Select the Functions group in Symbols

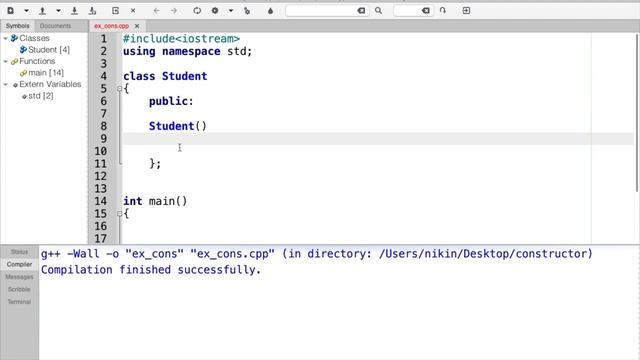(x=33, y=61)
